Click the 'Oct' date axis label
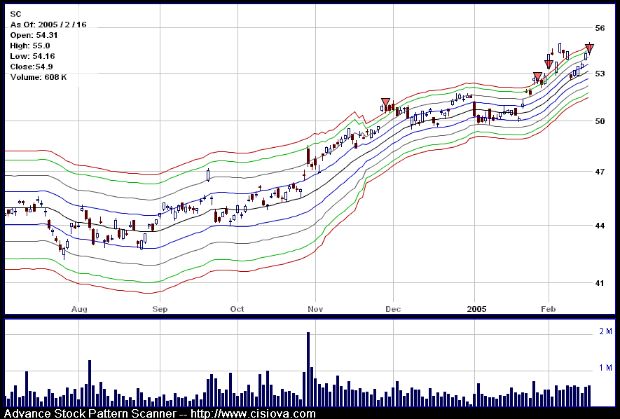The width and height of the screenshot is (620, 419). [237, 309]
